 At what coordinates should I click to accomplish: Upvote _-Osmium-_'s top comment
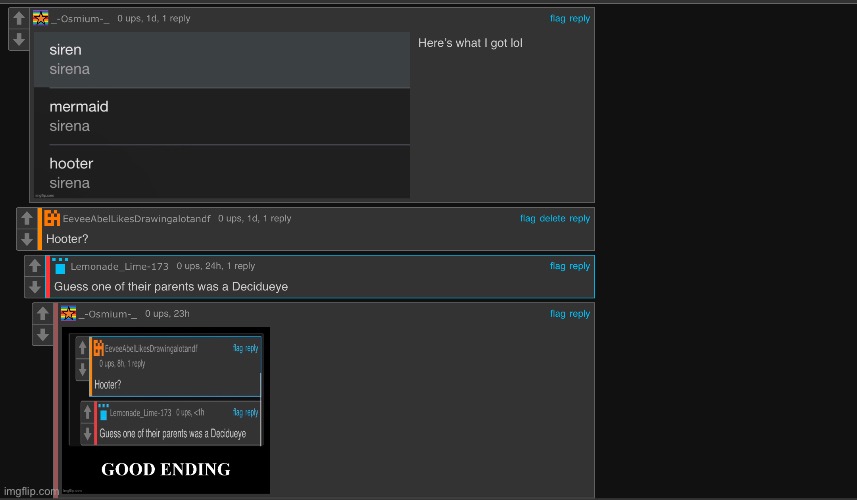click(x=18, y=19)
